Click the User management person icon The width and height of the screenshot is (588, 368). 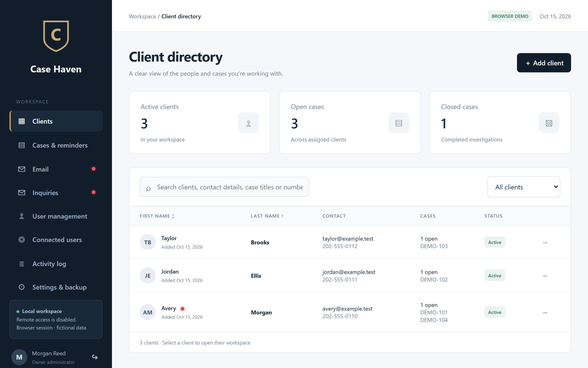coord(22,216)
